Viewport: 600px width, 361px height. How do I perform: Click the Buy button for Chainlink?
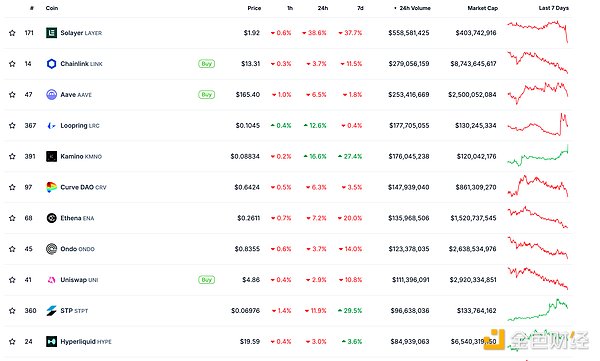(x=207, y=64)
